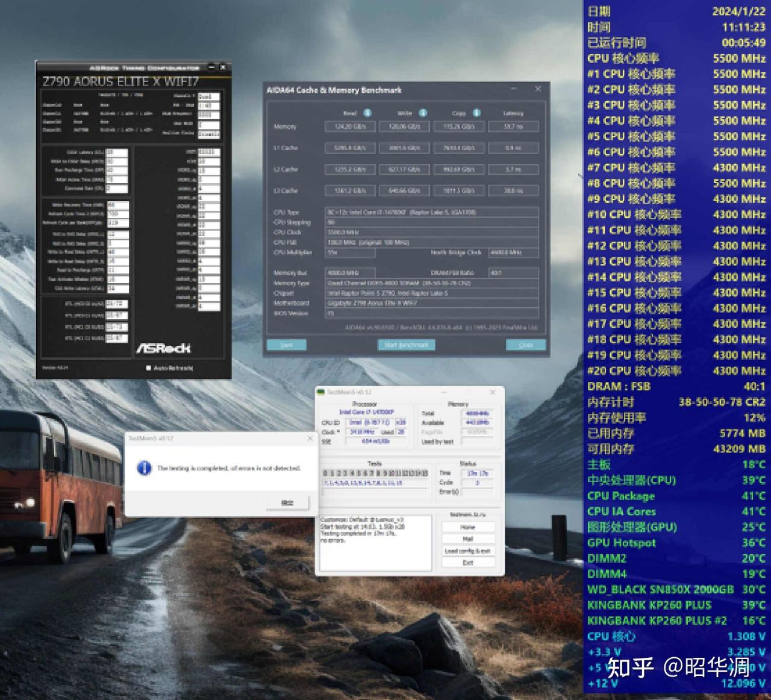Select the Gear Mode field in Timing Configurator
This screenshot has height=700, width=771.
pyautogui.click(x=209, y=124)
